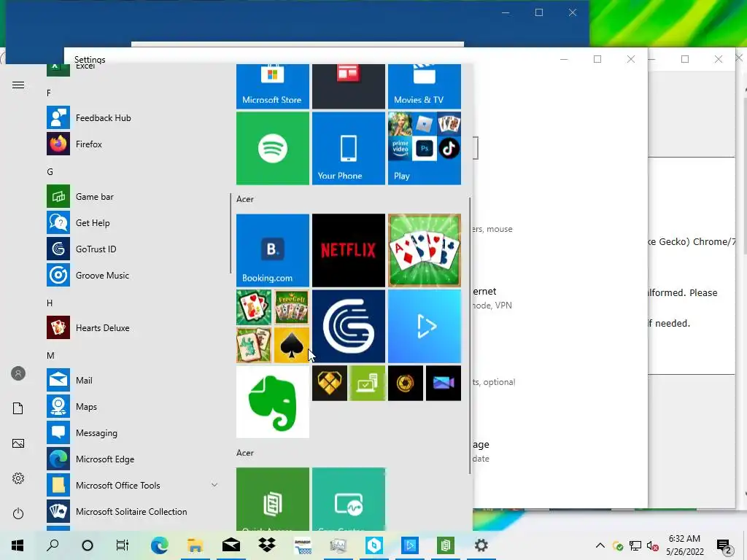Open Game bar from the app list
This screenshot has width=747, height=560.
coord(133,196)
